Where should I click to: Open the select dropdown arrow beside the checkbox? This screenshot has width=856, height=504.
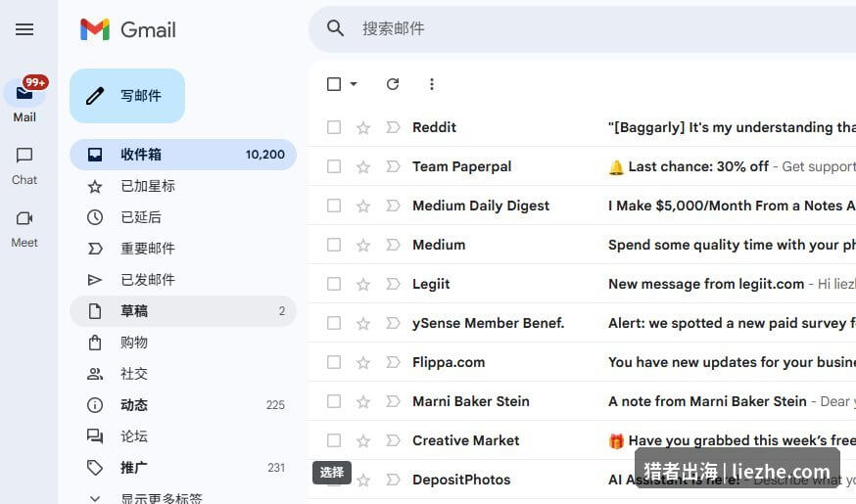[354, 84]
